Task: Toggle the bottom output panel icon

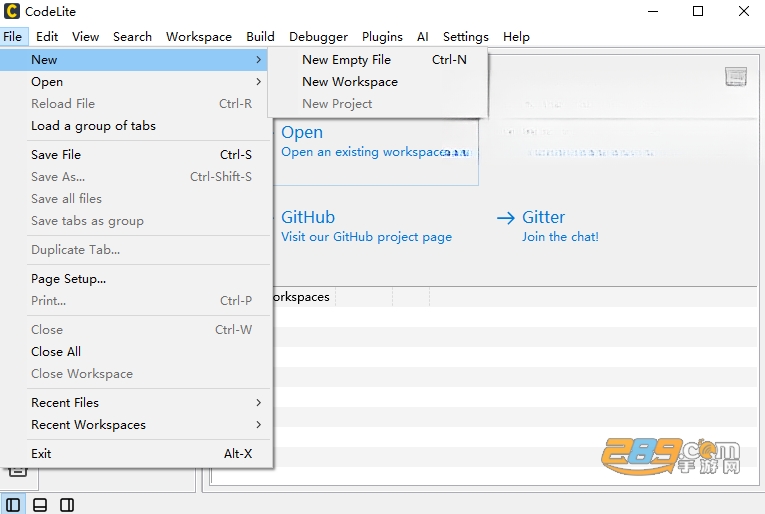Action: point(40,505)
